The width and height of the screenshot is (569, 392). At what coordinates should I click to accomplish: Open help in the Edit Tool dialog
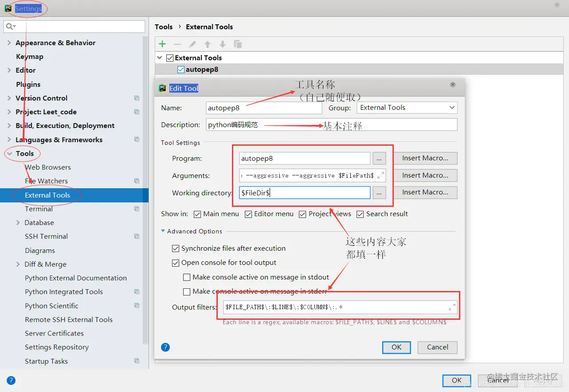165,347
